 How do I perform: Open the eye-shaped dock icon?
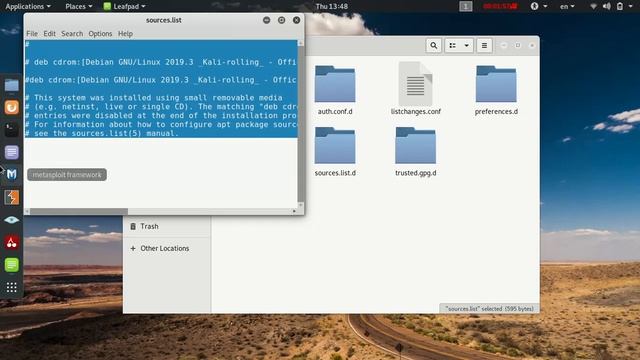pyautogui.click(x=11, y=220)
